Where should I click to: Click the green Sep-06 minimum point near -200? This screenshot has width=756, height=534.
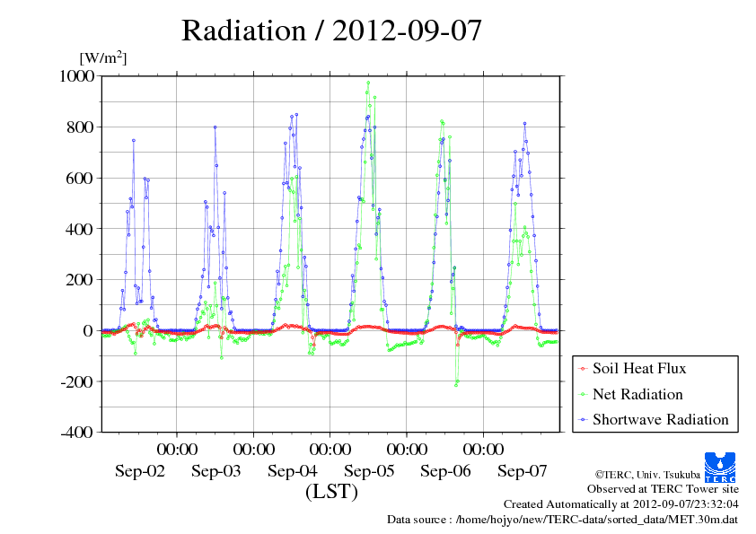tap(455, 385)
